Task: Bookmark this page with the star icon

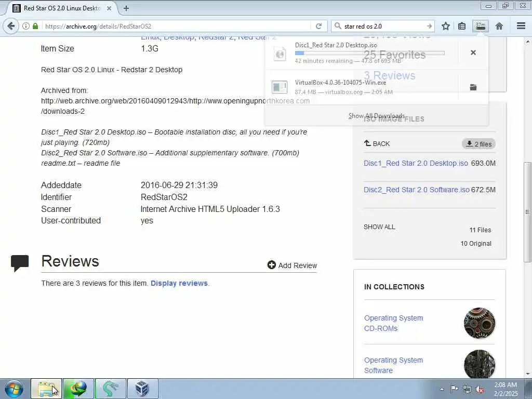Action: (x=446, y=26)
